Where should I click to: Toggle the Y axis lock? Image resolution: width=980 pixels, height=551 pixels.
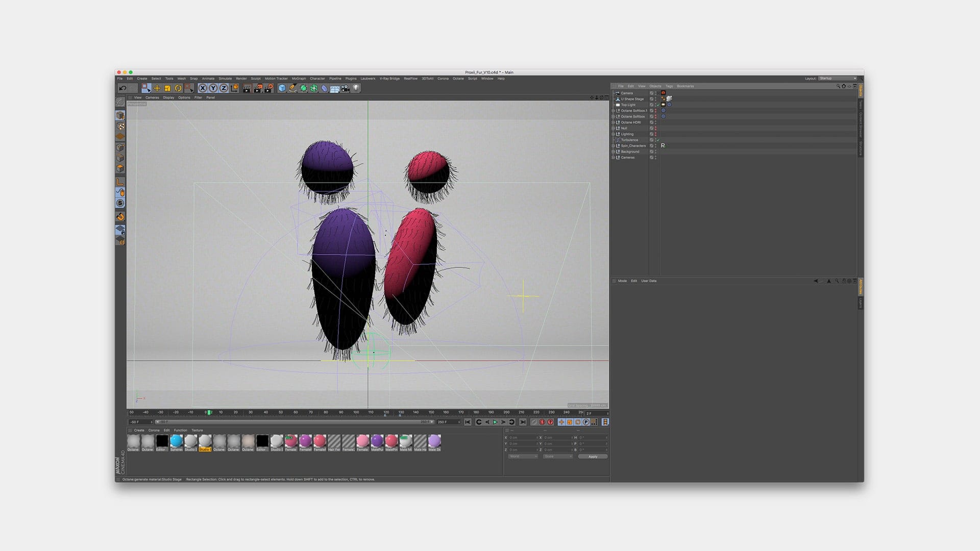click(x=213, y=88)
